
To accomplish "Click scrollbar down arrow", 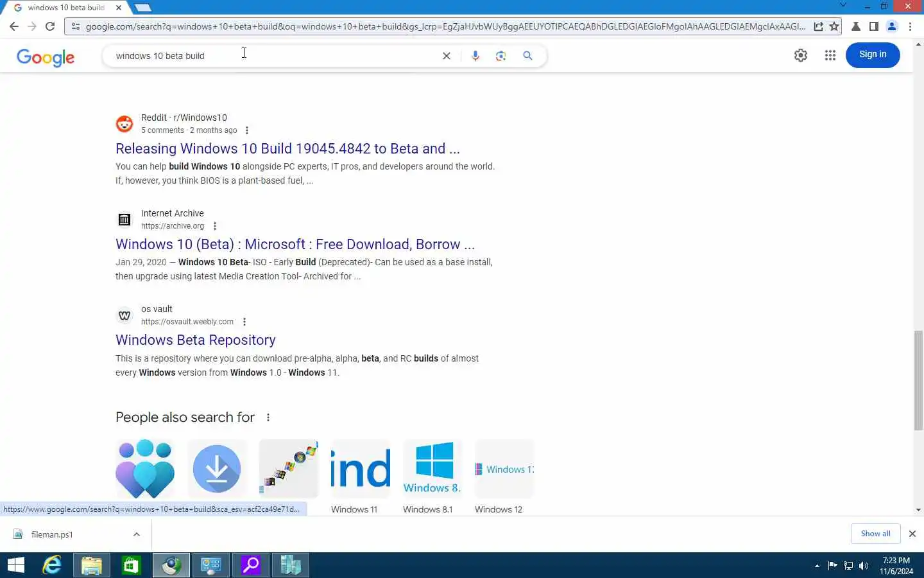I will 918,510.
